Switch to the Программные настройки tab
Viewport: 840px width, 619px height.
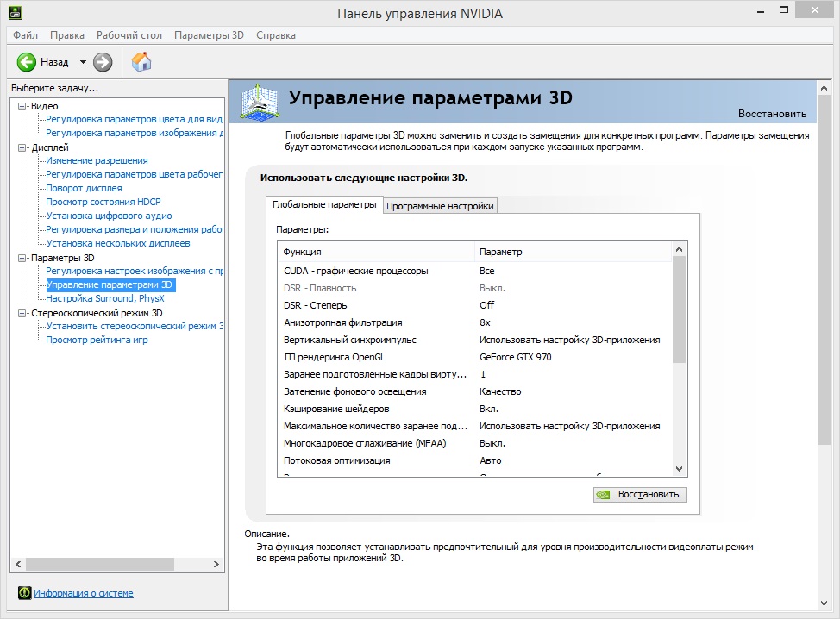[x=440, y=206]
